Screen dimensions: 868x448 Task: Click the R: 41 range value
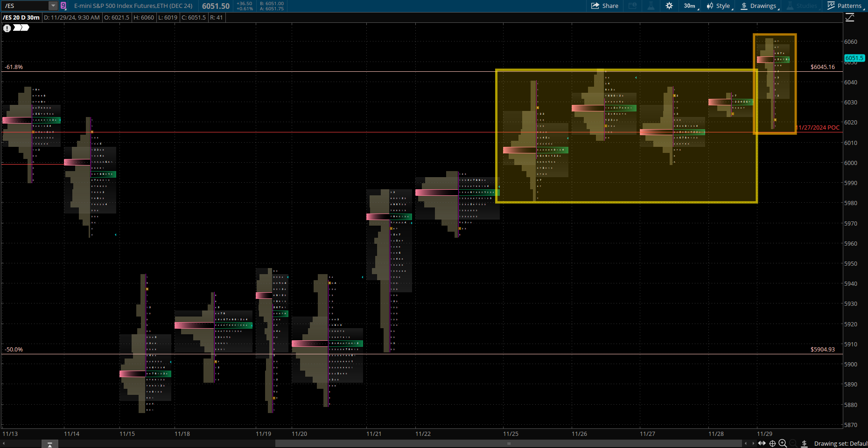217,17
